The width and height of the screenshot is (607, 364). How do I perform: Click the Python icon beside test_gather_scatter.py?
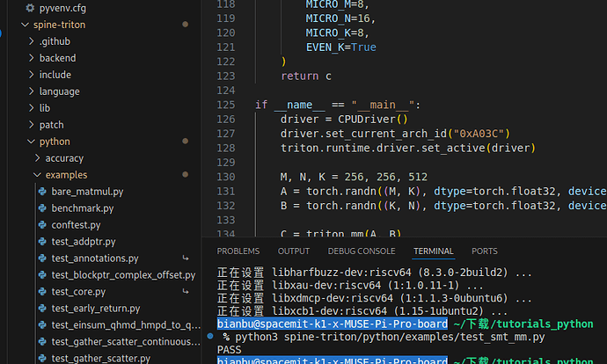click(x=41, y=359)
